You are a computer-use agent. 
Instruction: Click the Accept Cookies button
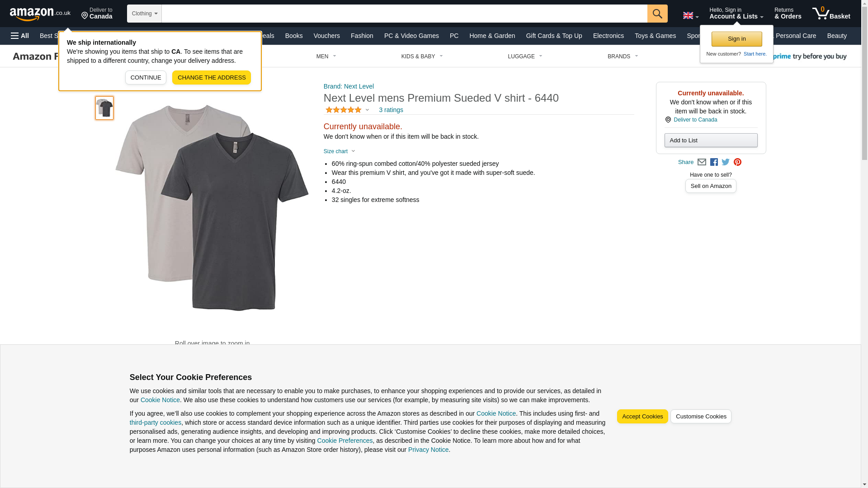tap(642, 417)
